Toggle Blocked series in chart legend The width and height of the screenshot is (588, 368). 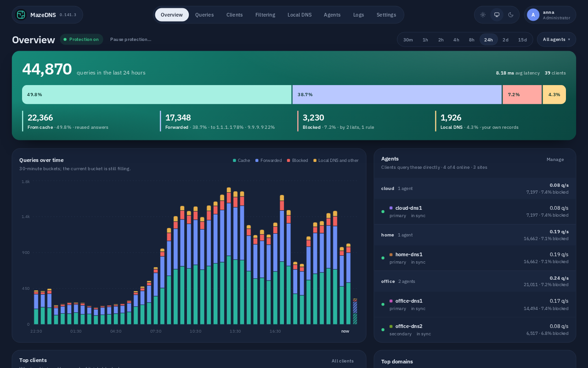click(297, 161)
